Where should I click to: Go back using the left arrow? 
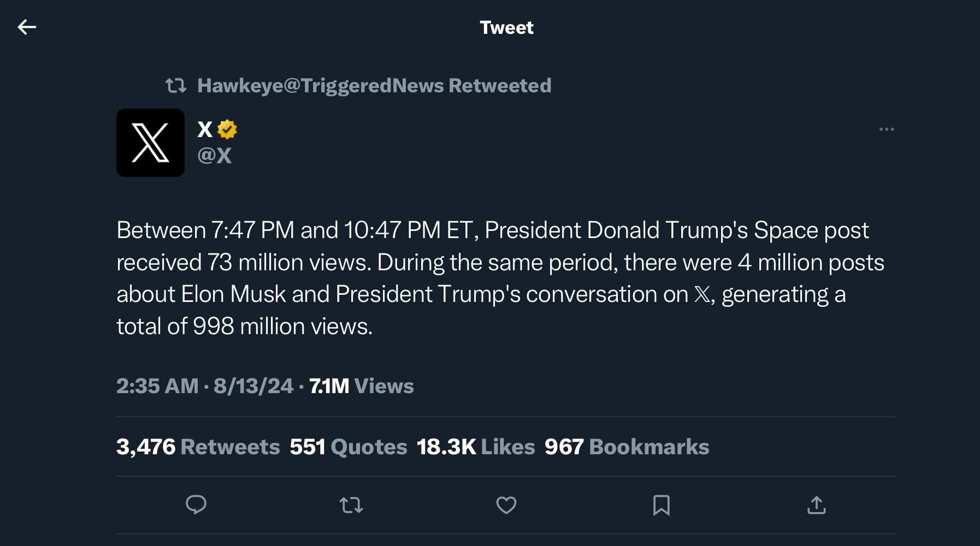click(27, 27)
